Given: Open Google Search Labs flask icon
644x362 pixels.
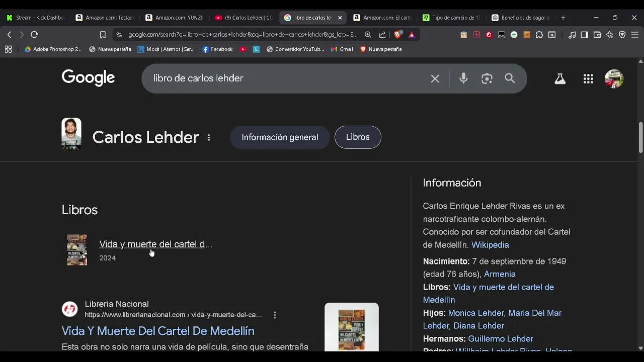Looking at the screenshot, I should (560, 78).
